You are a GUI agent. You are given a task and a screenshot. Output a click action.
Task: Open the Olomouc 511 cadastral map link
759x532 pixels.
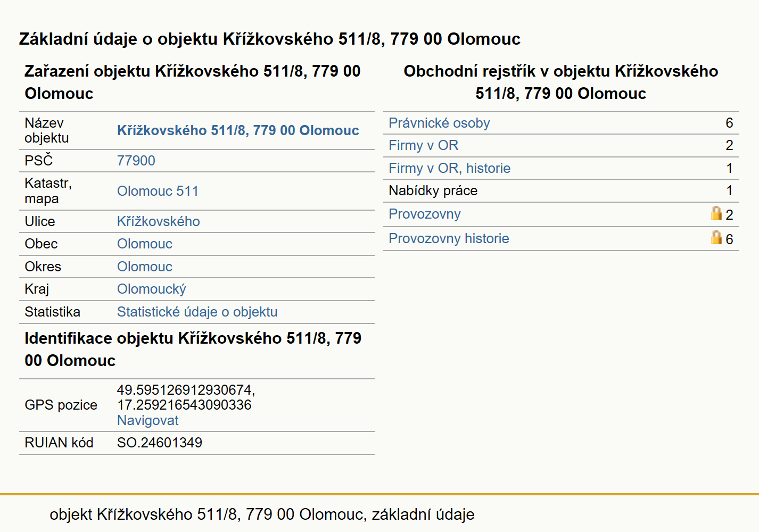pos(158,191)
